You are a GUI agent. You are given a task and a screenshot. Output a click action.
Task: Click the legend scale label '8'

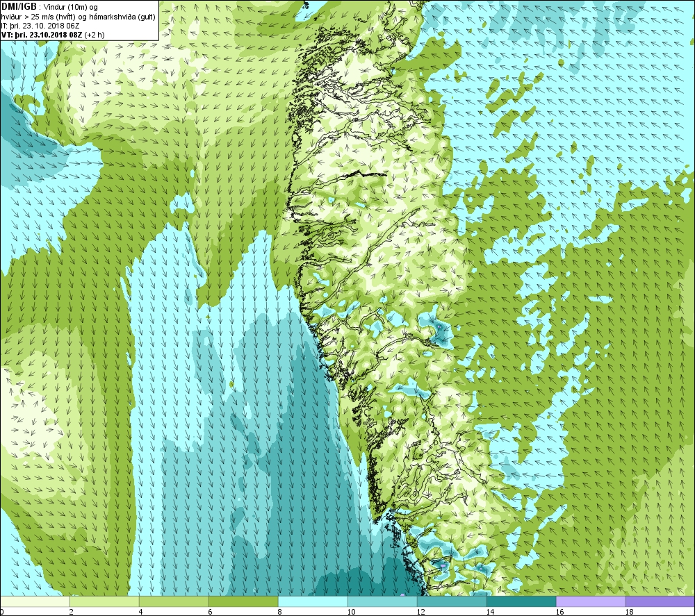point(279,612)
